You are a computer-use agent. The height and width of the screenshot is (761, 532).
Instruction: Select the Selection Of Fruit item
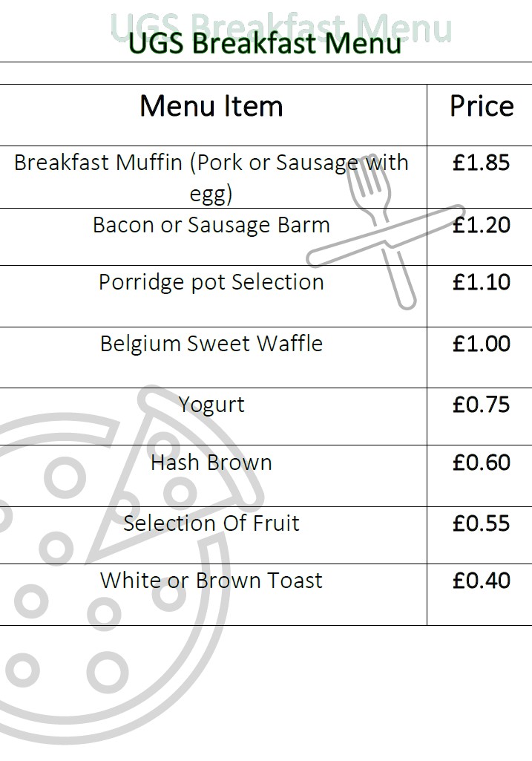(x=211, y=523)
